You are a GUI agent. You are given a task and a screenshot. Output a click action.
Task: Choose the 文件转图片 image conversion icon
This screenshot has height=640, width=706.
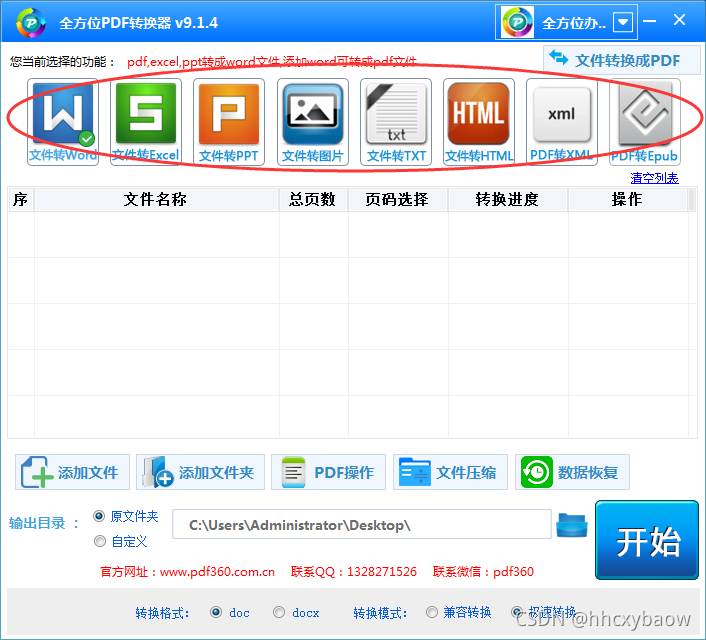point(312,122)
